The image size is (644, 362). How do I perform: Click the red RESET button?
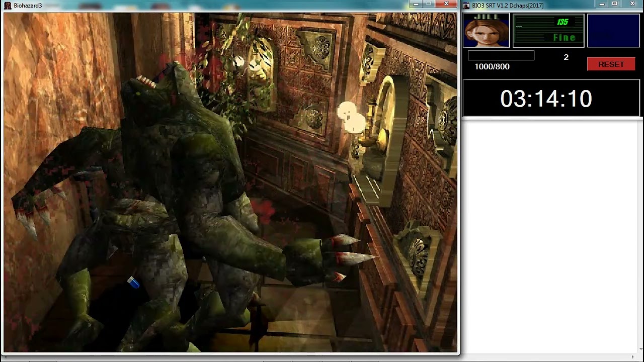point(611,64)
